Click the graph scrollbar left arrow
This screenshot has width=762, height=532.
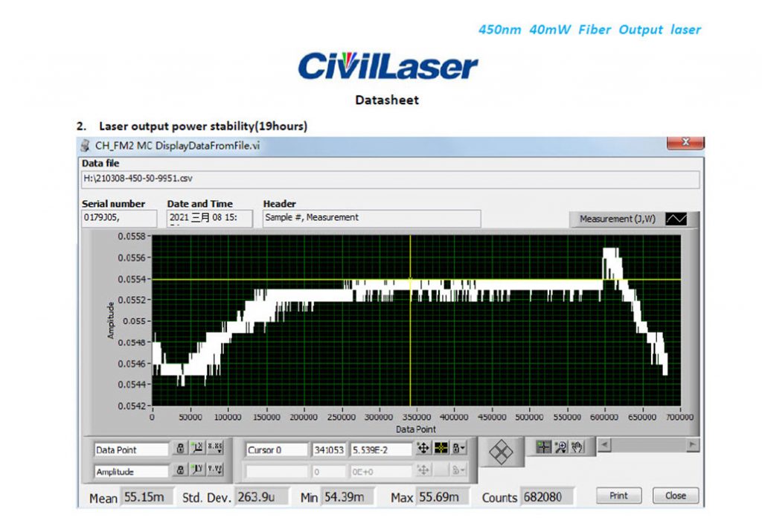point(604,444)
